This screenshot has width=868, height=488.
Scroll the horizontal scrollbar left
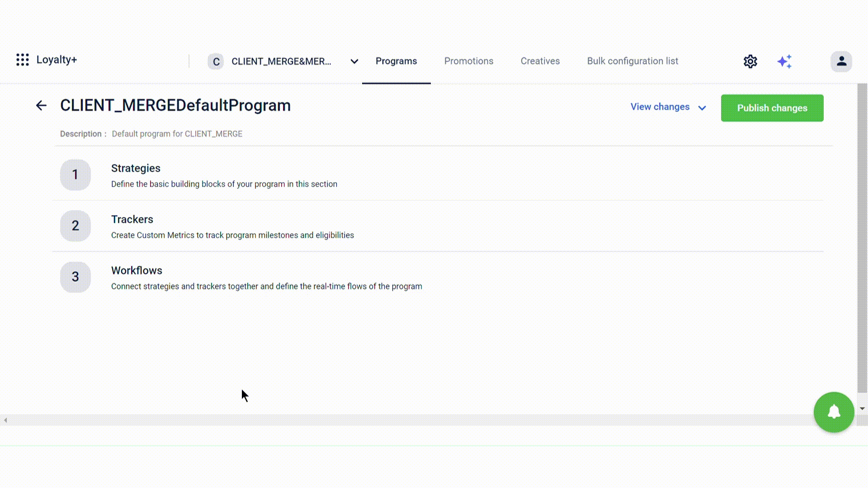(5, 420)
